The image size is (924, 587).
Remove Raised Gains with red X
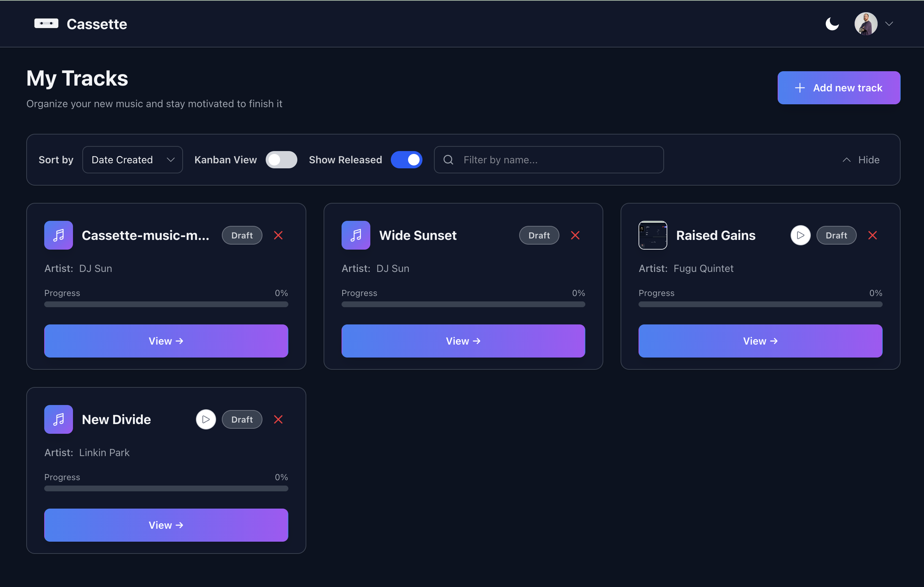point(872,235)
